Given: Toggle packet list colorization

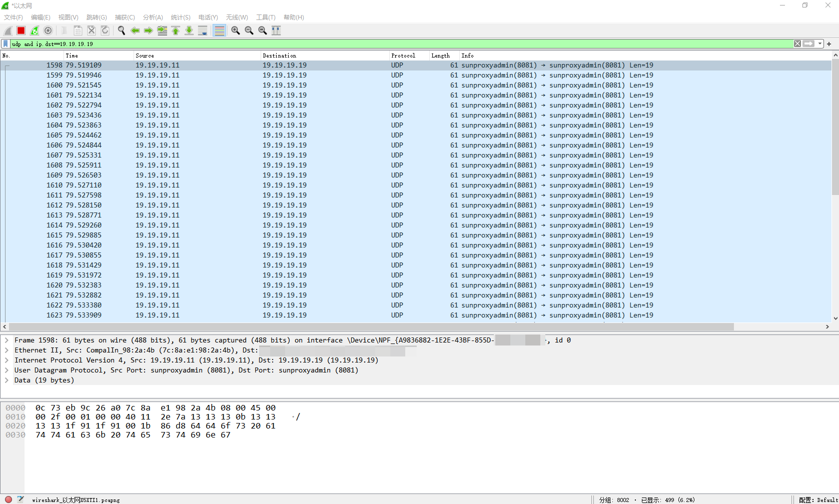Looking at the screenshot, I should 219,30.
